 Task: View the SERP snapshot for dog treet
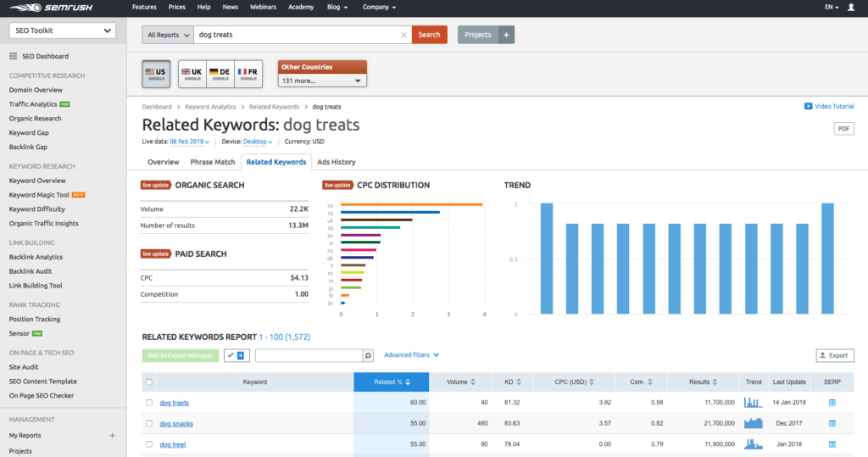(x=832, y=444)
